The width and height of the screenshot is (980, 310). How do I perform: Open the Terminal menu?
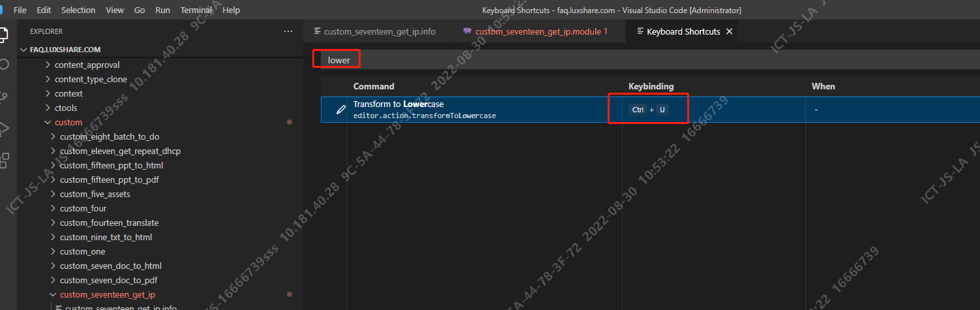pos(196,10)
